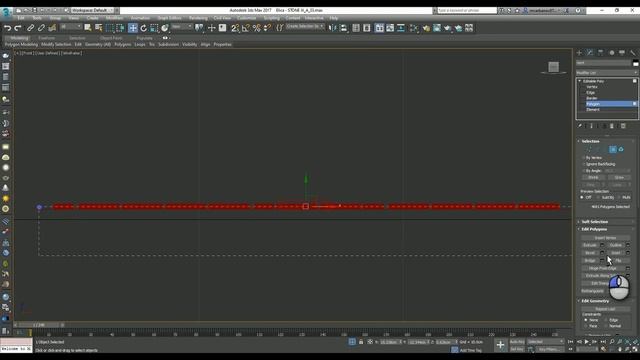
Task: Select Preview Selection Multi radio button
Action: 619,198
